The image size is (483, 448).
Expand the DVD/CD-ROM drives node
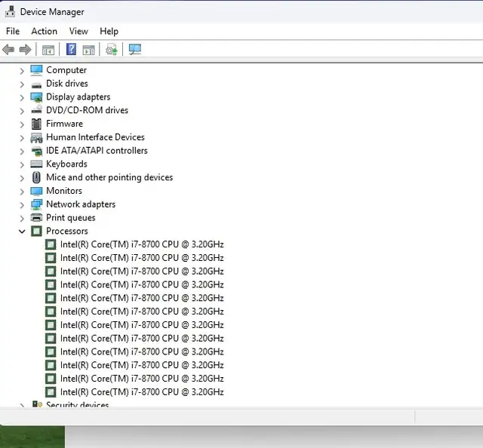pos(22,111)
